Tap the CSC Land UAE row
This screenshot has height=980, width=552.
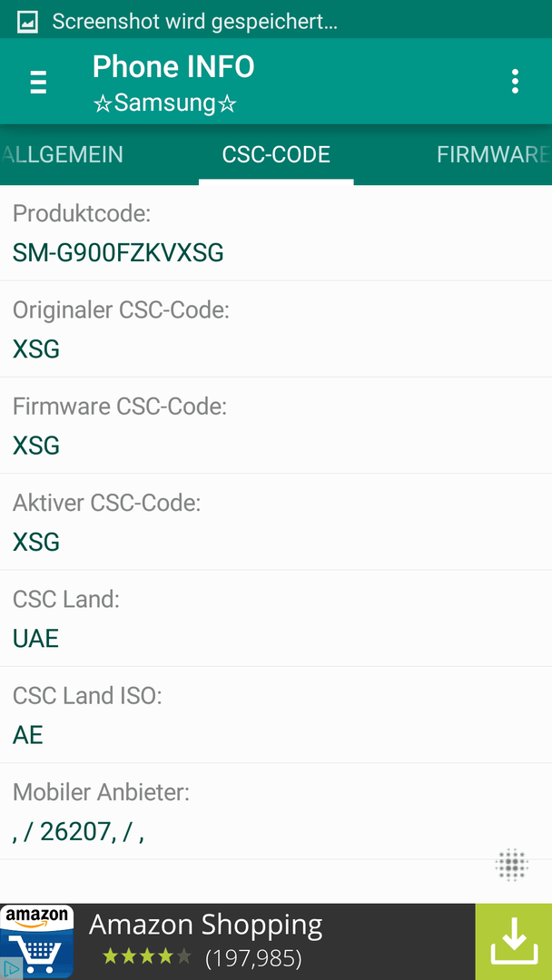tap(276, 618)
